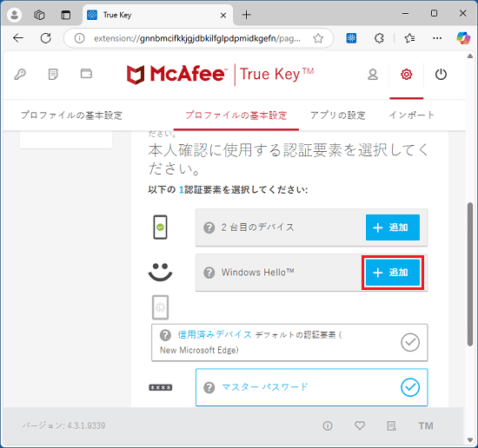Click the Windows Hello help icon
Image resolution: width=478 pixels, height=448 pixels.
(x=209, y=273)
